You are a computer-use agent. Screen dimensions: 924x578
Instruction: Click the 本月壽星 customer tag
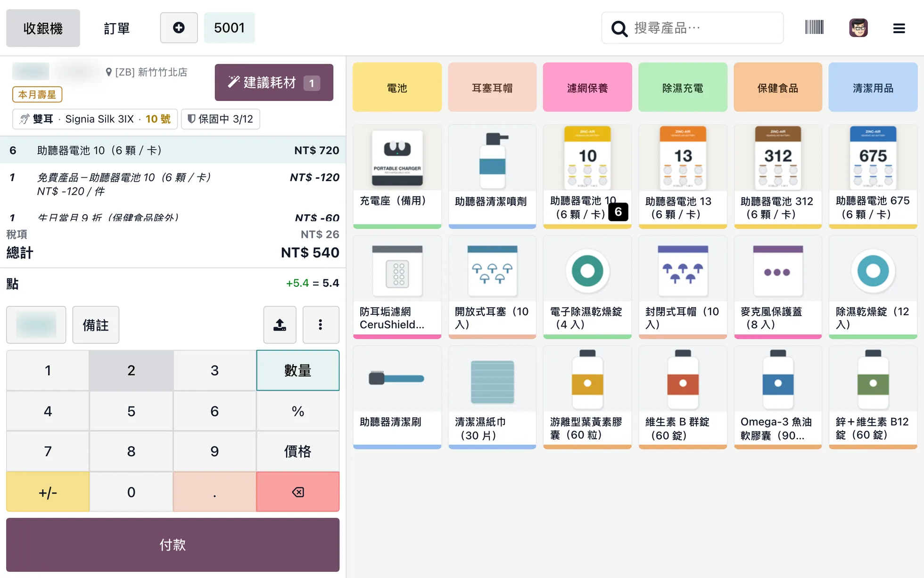[37, 94]
